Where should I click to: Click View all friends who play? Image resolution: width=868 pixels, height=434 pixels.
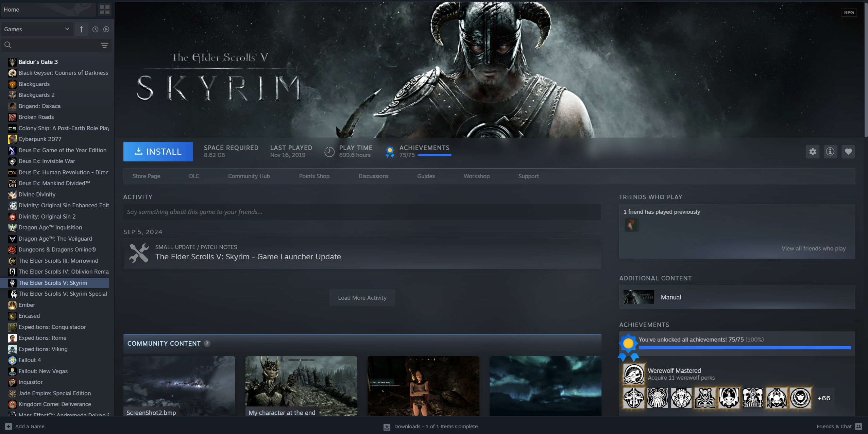pyautogui.click(x=814, y=248)
